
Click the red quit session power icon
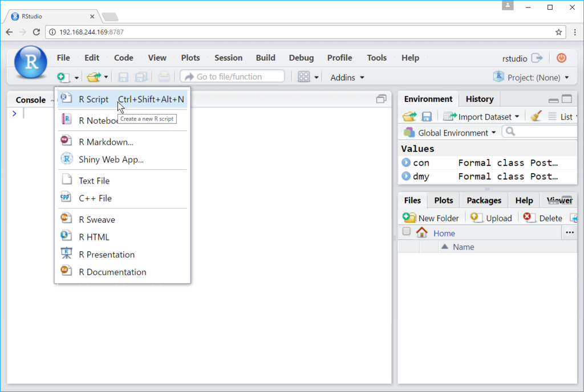click(x=561, y=58)
